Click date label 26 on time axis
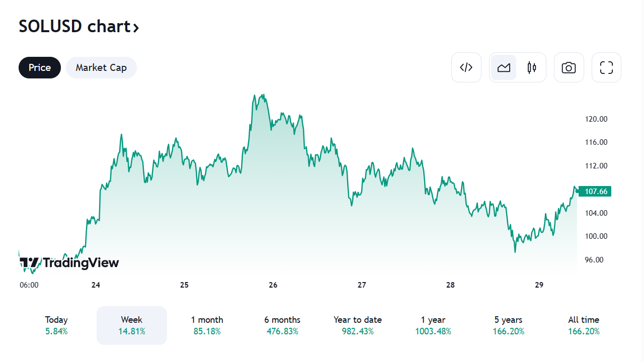 (273, 285)
